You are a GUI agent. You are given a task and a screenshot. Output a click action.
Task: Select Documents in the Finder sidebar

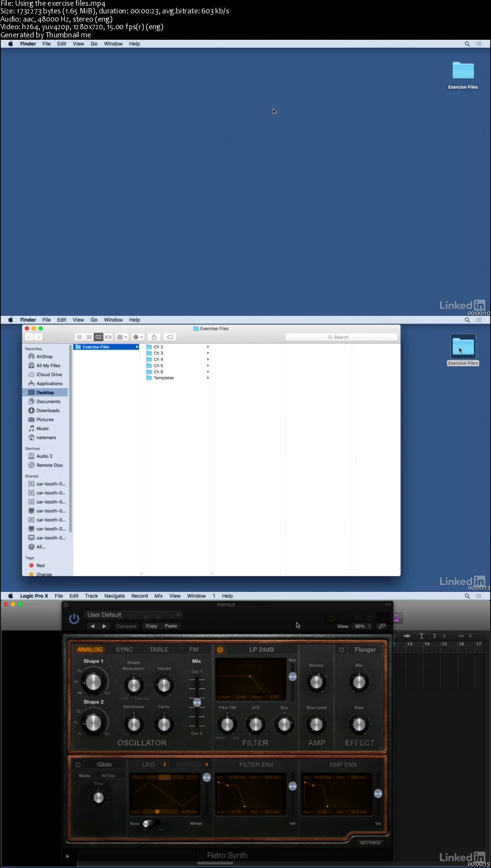point(48,402)
